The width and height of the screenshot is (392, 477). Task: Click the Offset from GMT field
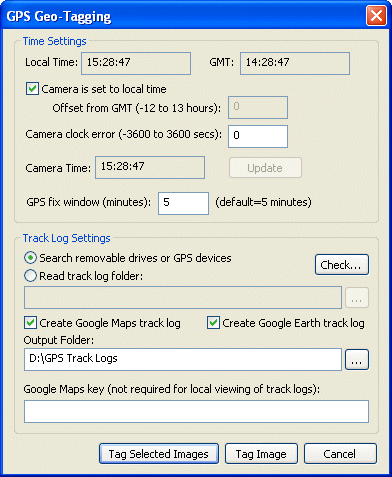pos(258,107)
